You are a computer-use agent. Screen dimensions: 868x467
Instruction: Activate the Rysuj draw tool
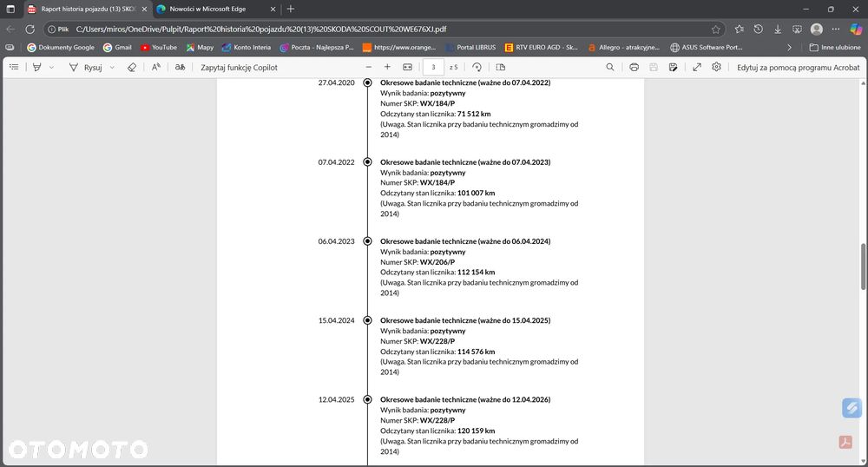[86, 67]
